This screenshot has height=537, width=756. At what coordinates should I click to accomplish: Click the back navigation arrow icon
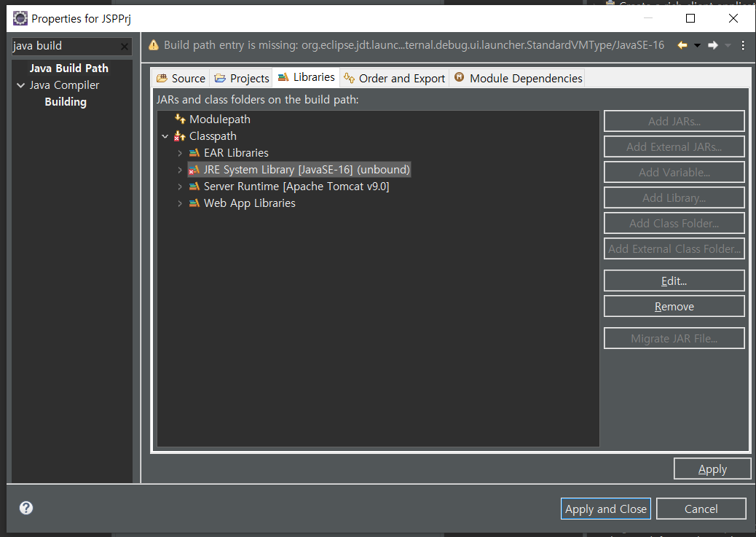coord(682,45)
